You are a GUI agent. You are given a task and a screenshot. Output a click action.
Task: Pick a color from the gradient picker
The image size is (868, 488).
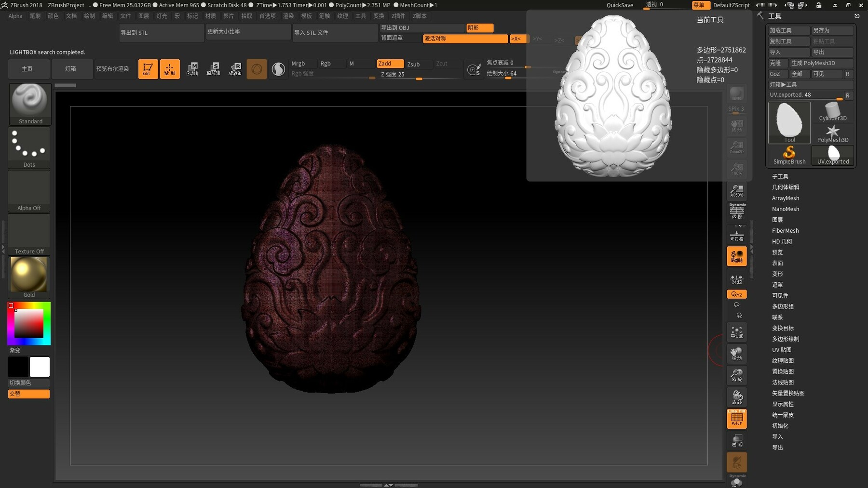[x=29, y=324]
